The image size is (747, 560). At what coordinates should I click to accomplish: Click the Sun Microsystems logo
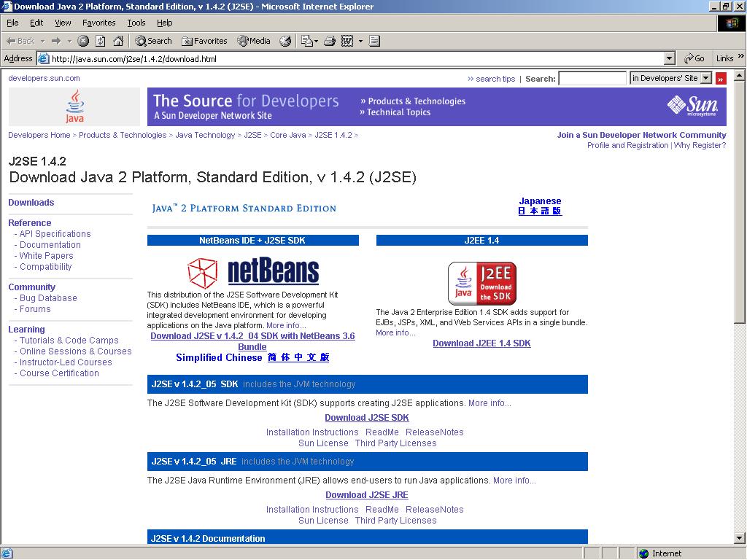(692, 106)
